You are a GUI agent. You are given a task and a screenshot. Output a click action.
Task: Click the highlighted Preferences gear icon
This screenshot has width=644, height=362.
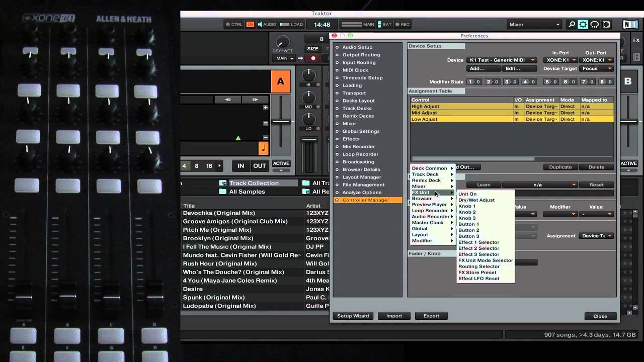click(x=583, y=24)
